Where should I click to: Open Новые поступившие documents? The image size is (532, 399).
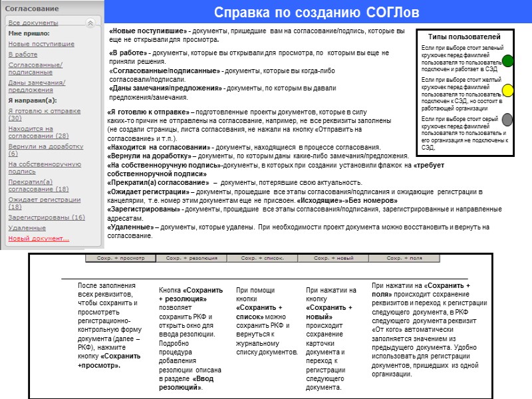[x=41, y=44]
